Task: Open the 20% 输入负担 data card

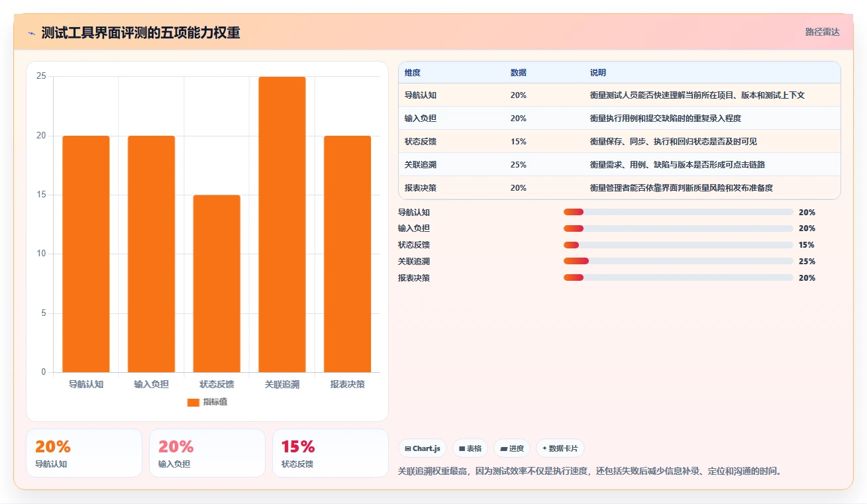Action: 207,453
